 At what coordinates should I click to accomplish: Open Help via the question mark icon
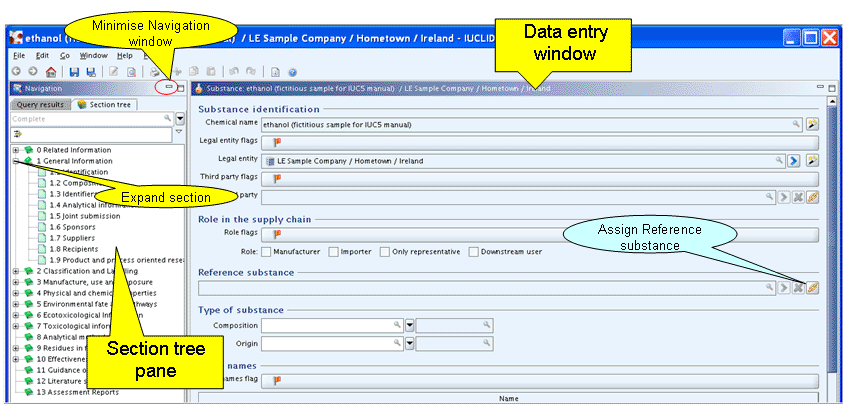click(292, 71)
